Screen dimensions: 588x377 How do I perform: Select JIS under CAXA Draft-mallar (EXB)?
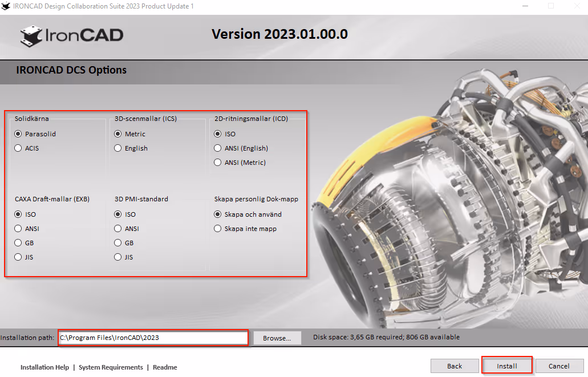pos(23,257)
